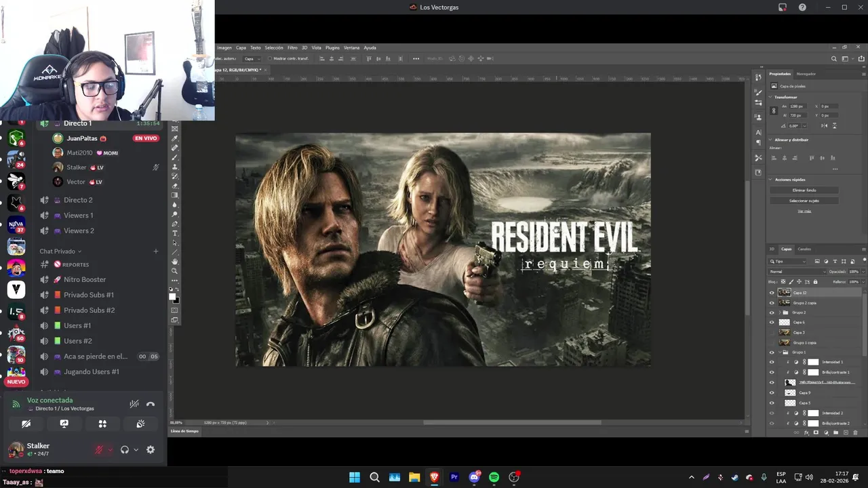Lock all with padlock icon in Layers
The width and height of the screenshot is (868, 488).
tap(815, 281)
